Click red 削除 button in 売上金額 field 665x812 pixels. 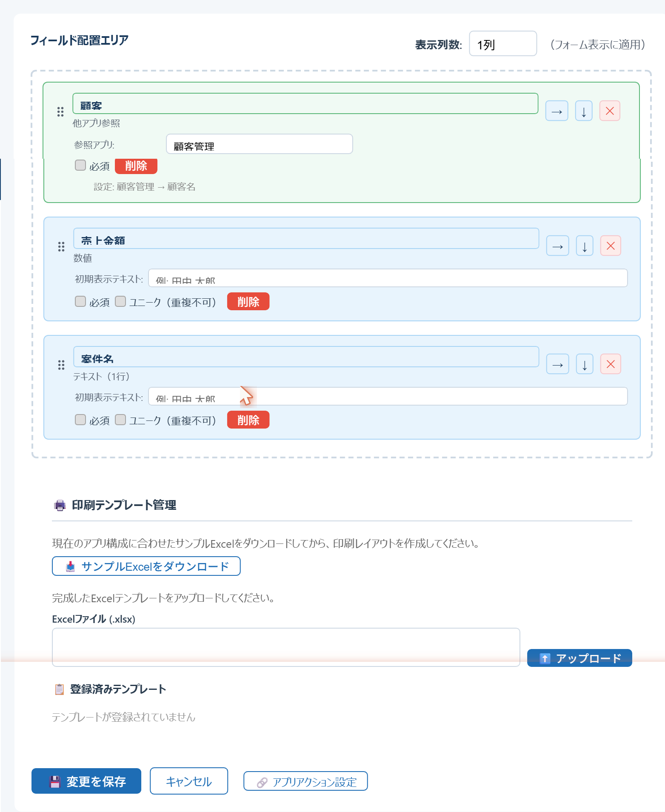pos(248,301)
